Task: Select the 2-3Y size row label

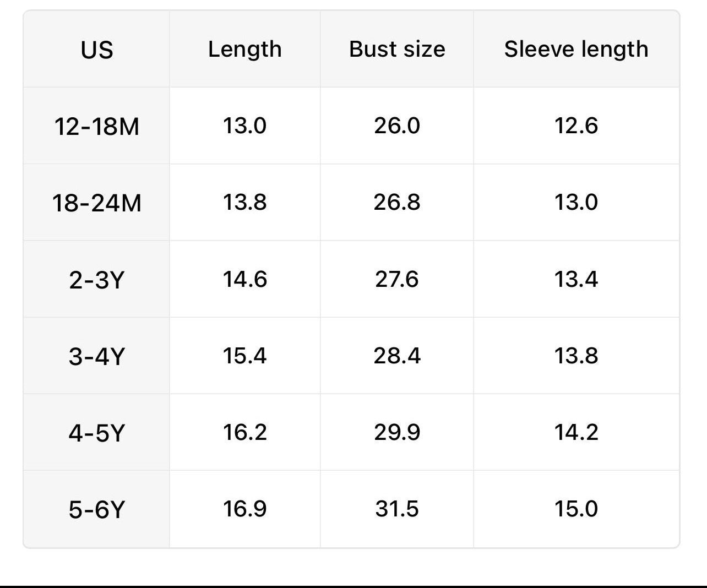Action: tap(97, 280)
